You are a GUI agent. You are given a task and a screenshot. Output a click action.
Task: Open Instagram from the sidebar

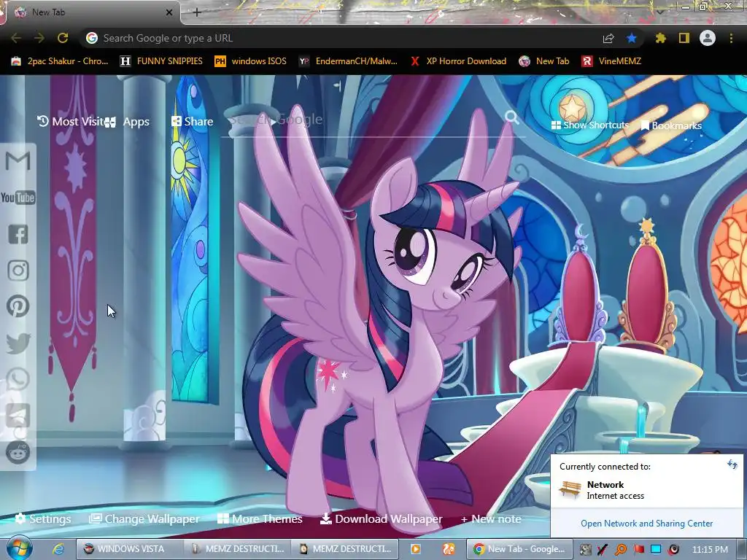pos(18,271)
